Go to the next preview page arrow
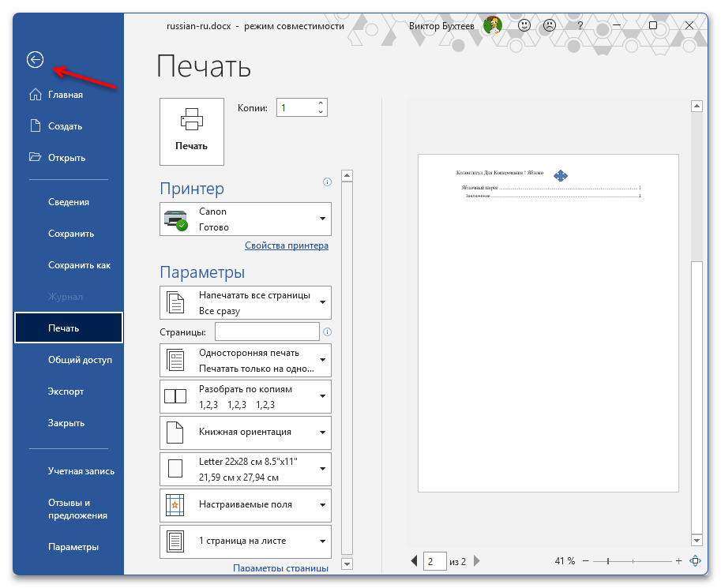Viewport: 721px width, 588px height. pos(477,561)
